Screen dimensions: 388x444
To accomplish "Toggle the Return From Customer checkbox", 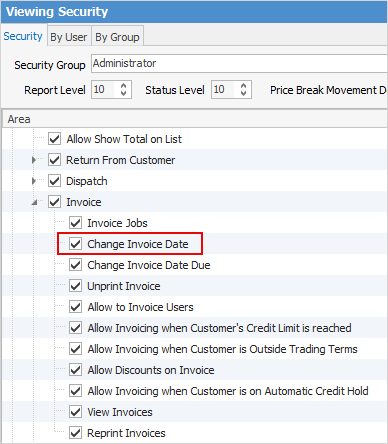I will pyautogui.click(x=54, y=160).
